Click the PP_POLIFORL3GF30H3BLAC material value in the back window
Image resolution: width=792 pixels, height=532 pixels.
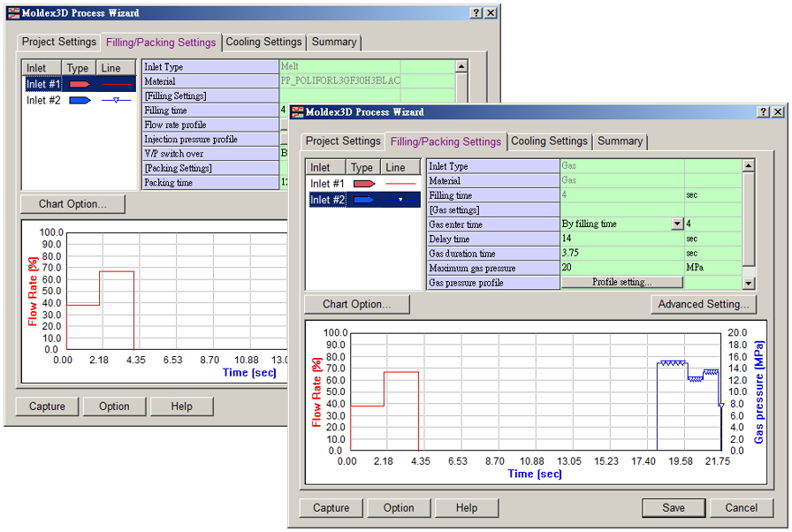coord(340,80)
